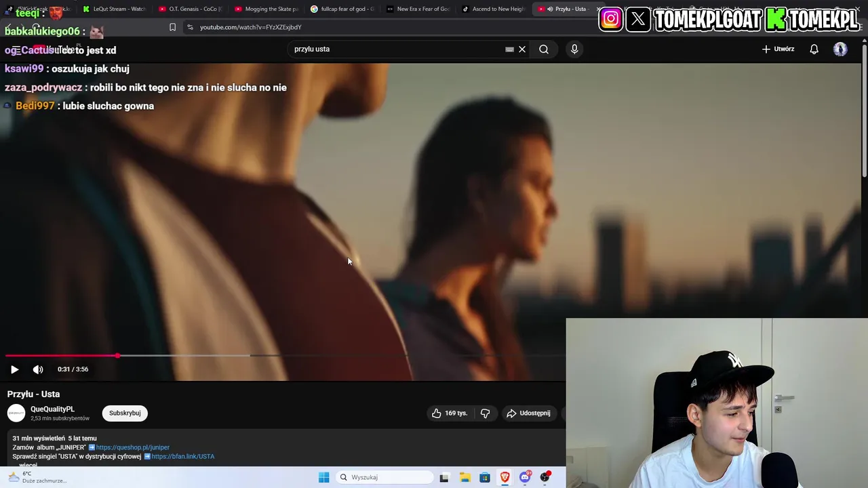Open the YouTube notifications bell
This screenshot has width=868, height=488.
point(814,49)
